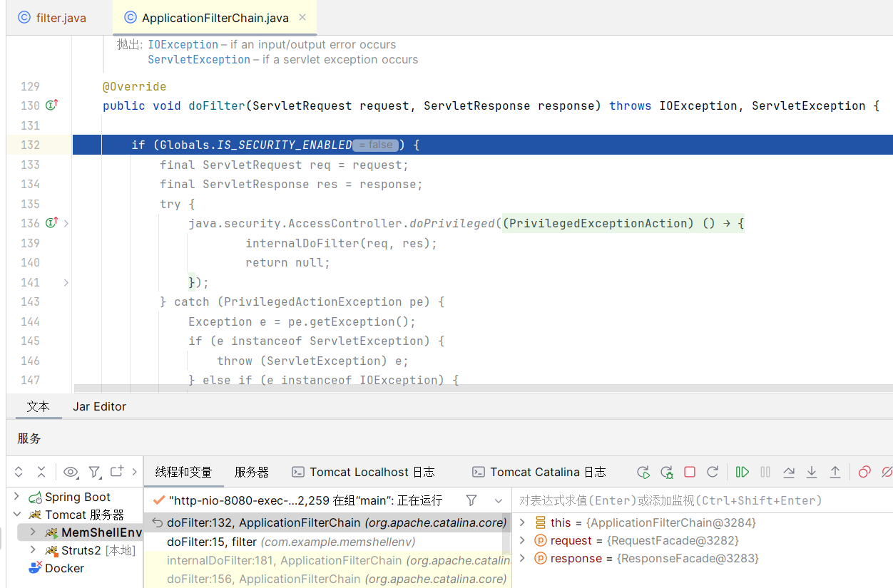The width and height of the screenshot is (893, 588).
Task: Click the PrivilegedExceptionAction cast on line 136
Action: 598,223
